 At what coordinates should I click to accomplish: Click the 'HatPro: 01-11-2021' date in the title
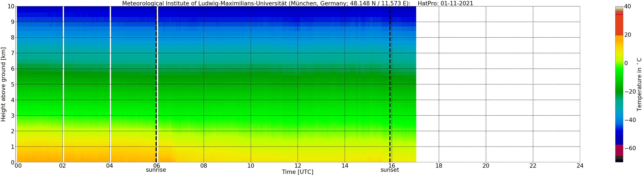click(x=445, y=3)
